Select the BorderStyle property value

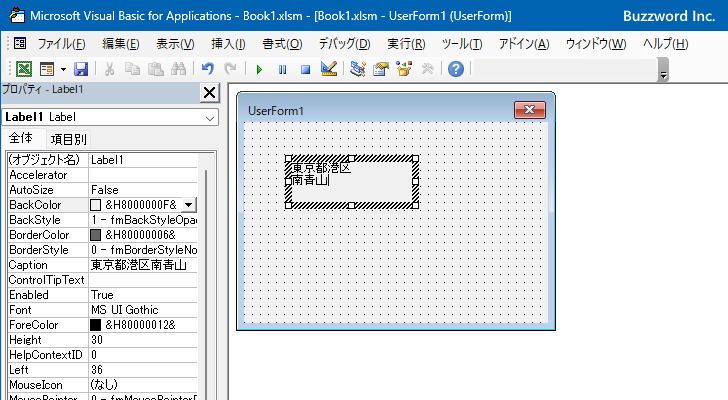tap(143, 250)
